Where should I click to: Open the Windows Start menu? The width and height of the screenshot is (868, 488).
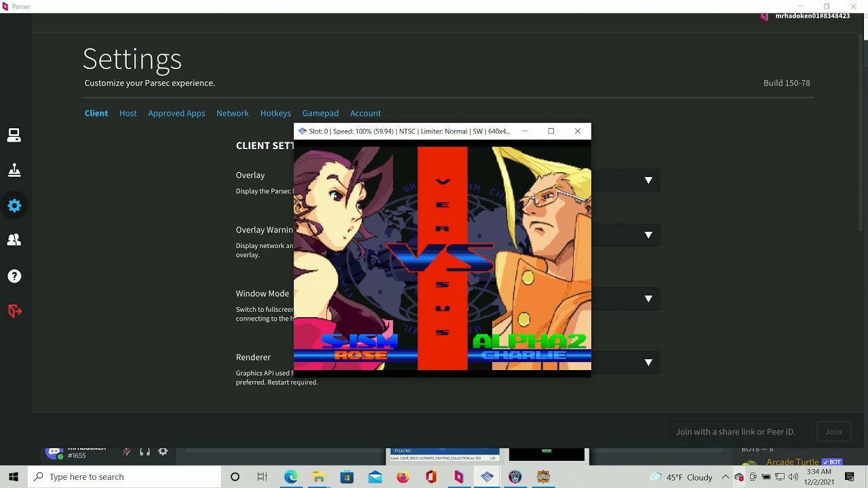point(14,476)
